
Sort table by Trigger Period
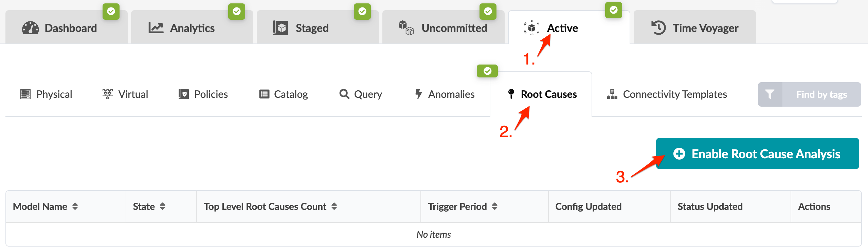point(495,206)
